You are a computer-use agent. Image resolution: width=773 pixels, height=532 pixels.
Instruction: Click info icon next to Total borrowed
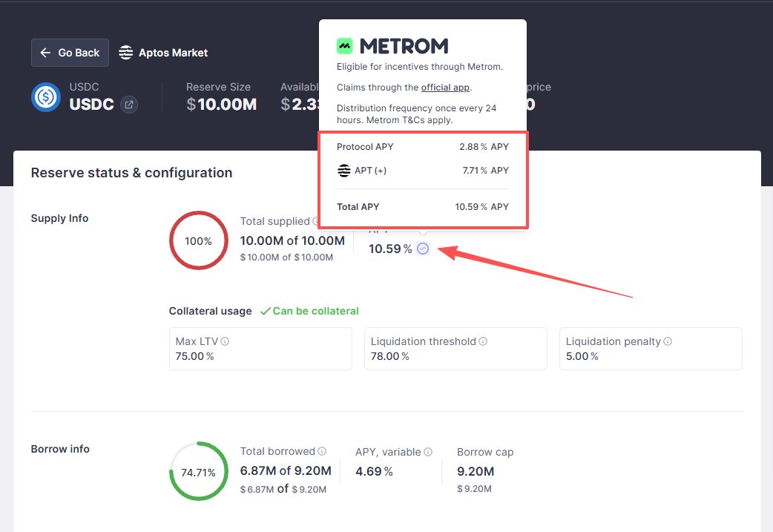point(322,451)
